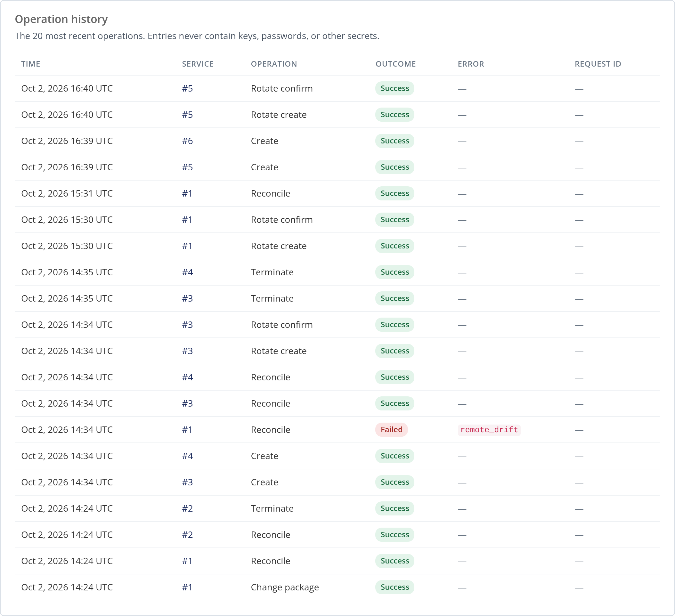The image size is (675, 616).
Task: Open service #5 link in Rotate confirm row
Action: 187,88
